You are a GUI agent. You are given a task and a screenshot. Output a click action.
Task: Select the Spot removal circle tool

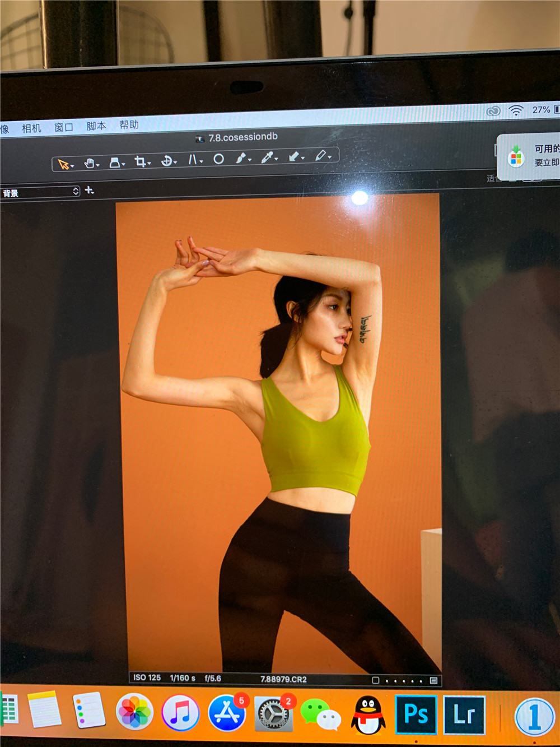pyautogui.click(x=219, y=159)
